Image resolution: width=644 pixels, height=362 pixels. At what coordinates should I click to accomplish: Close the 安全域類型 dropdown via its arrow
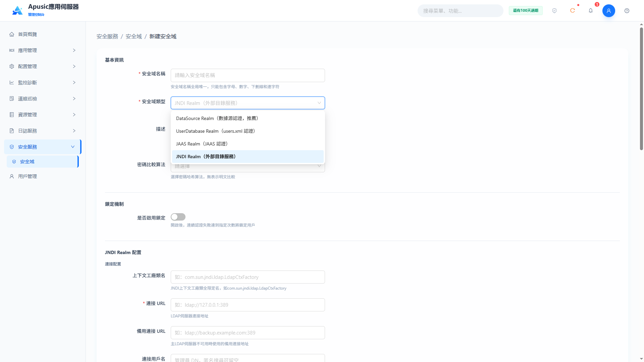pos(319,103)
